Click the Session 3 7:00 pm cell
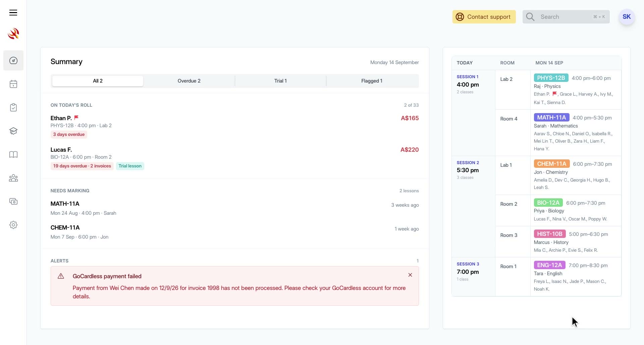The height and width of the screenshot is (345, 644). point(473,277)
